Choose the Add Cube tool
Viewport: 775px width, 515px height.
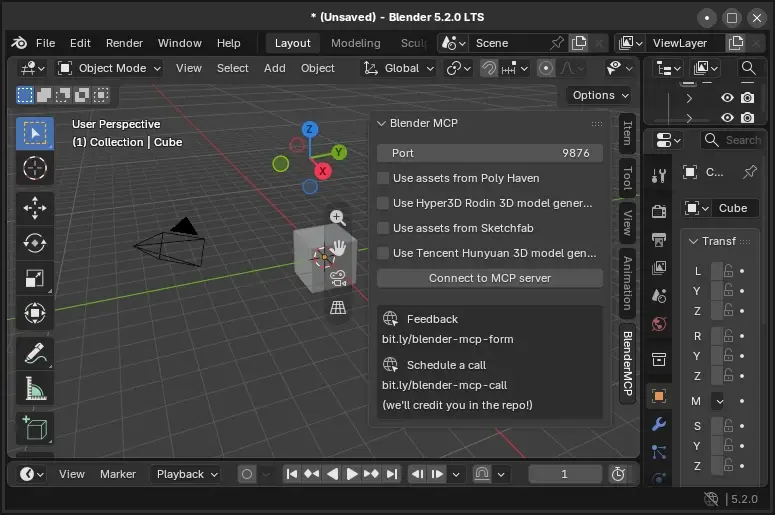tap(35, 428)
